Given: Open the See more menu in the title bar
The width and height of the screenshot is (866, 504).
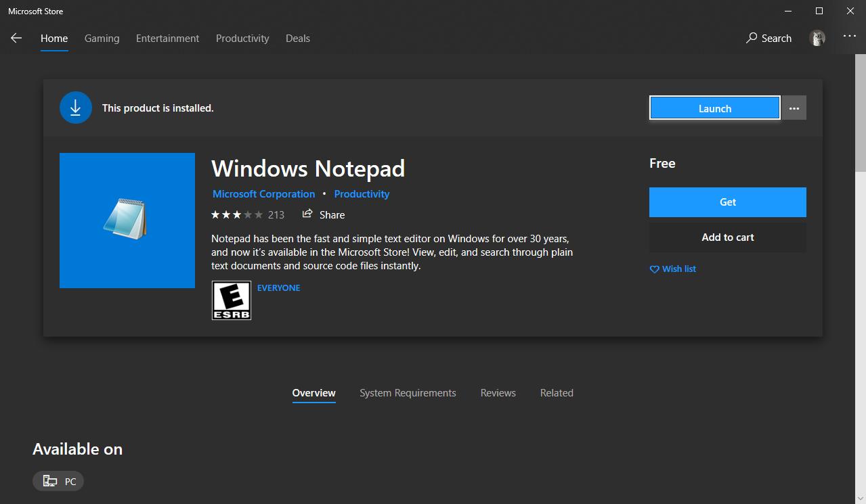Looking at the screenshot, I should [850, 36].
